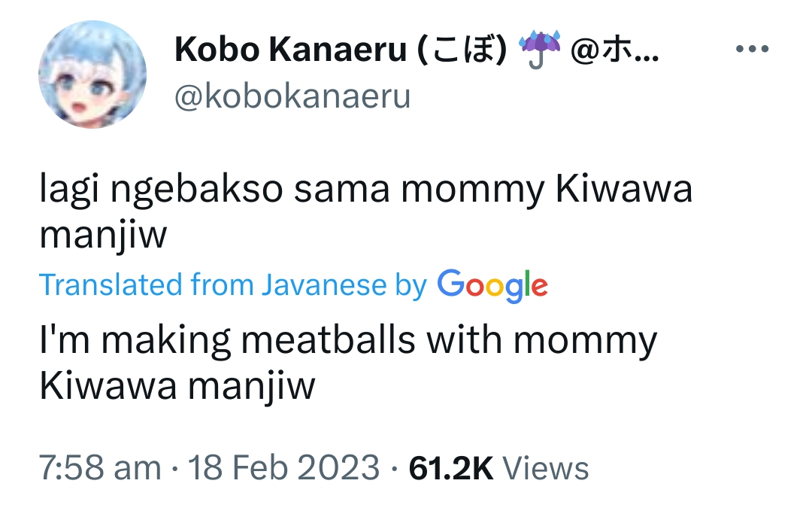Click the date 18 Feb 2023
The image size is (812, 520).
(x=284, y=468)
